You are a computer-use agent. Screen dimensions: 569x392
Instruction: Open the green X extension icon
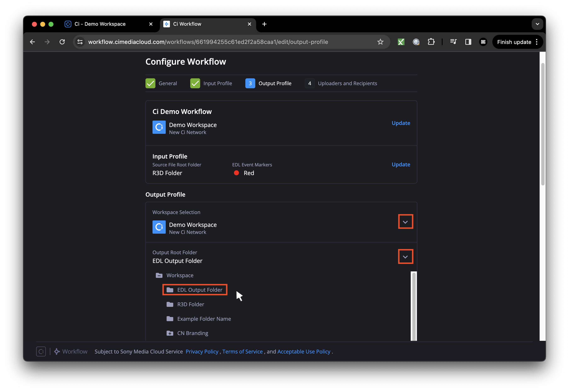point(401,42)
